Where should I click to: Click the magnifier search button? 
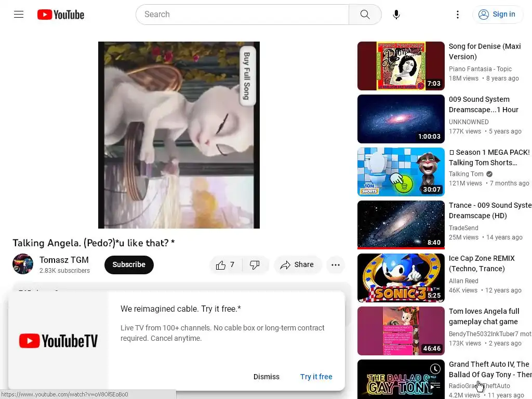pyautogui.click(x=365, y=15)
